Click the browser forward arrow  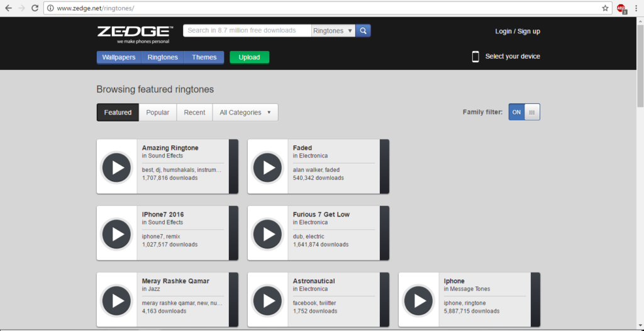21,8
